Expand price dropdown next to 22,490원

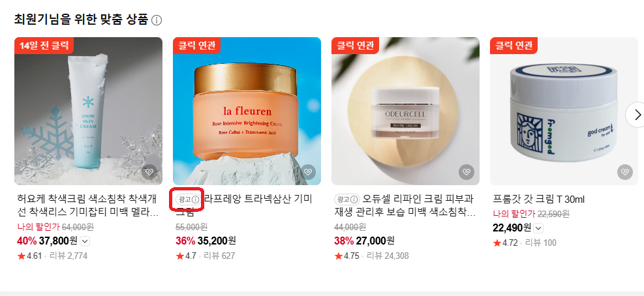pos(538,228)
